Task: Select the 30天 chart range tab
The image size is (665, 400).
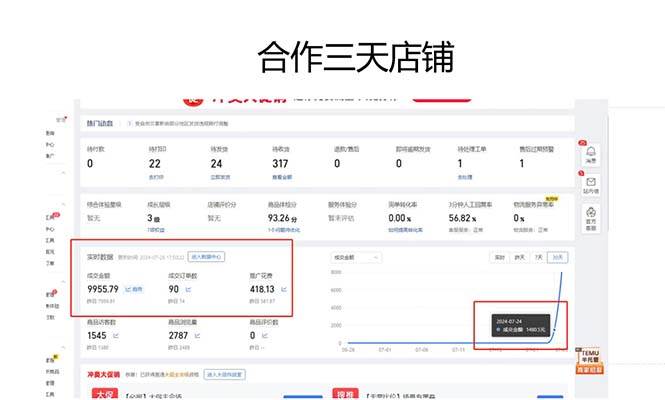Action: tap(559, 257)
